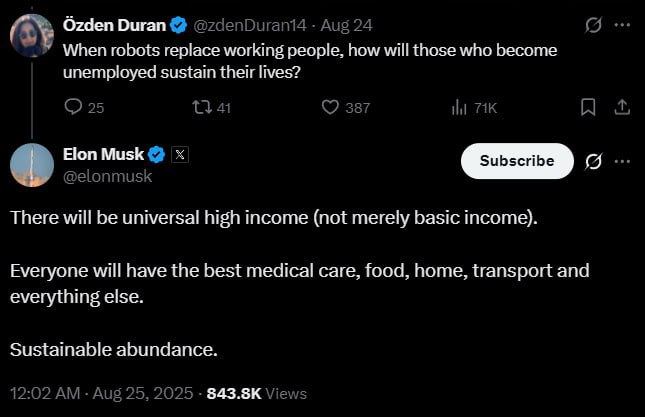Screen dimensions: 645x417
Task: Open more options on Özden Duran's tweet
Action: tap(621, 23)
